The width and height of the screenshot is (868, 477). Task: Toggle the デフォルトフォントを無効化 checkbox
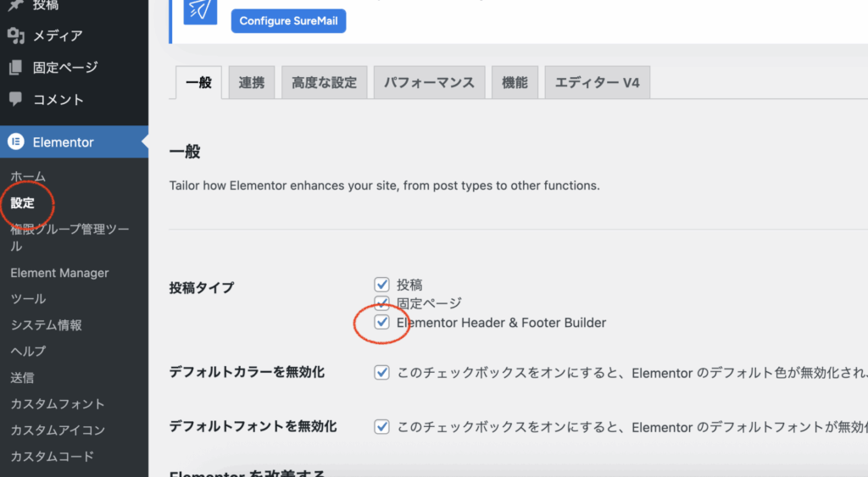[381, 427]
